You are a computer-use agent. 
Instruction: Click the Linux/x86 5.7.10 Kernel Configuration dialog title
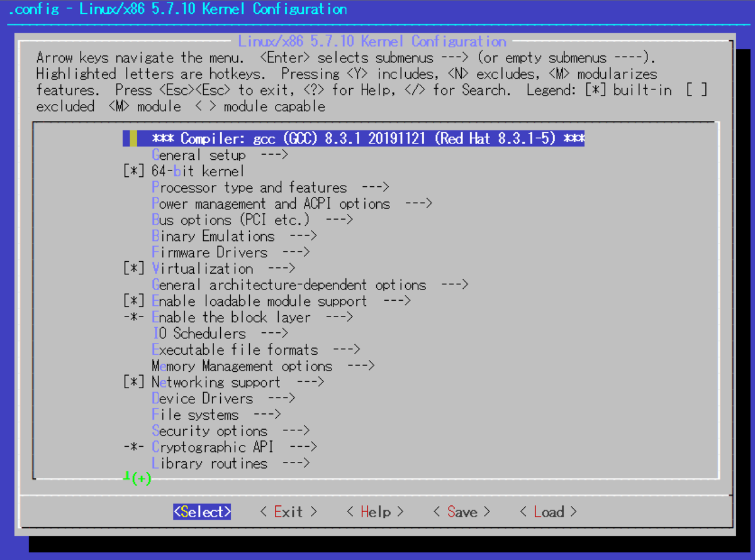(x=372, y=42)
